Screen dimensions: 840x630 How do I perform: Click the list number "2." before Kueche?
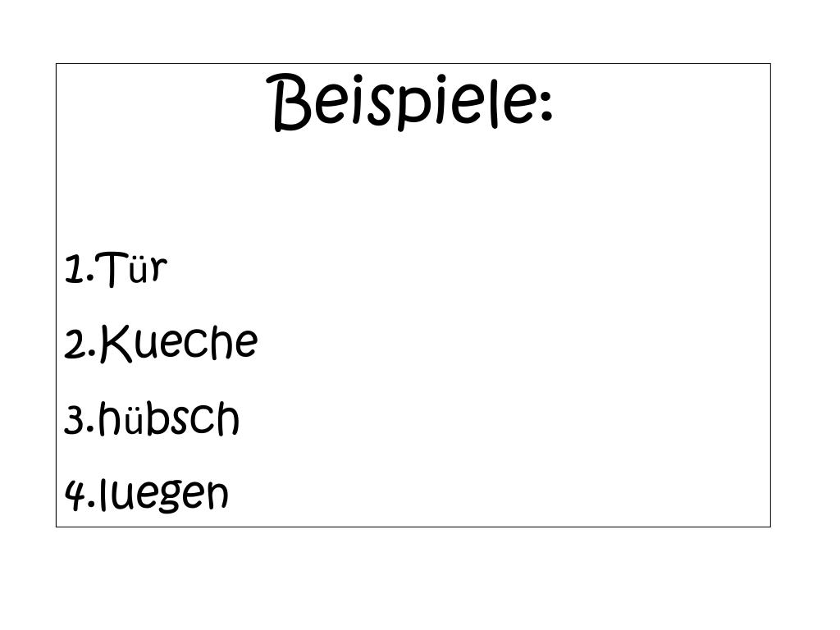[x=80, y=345]
